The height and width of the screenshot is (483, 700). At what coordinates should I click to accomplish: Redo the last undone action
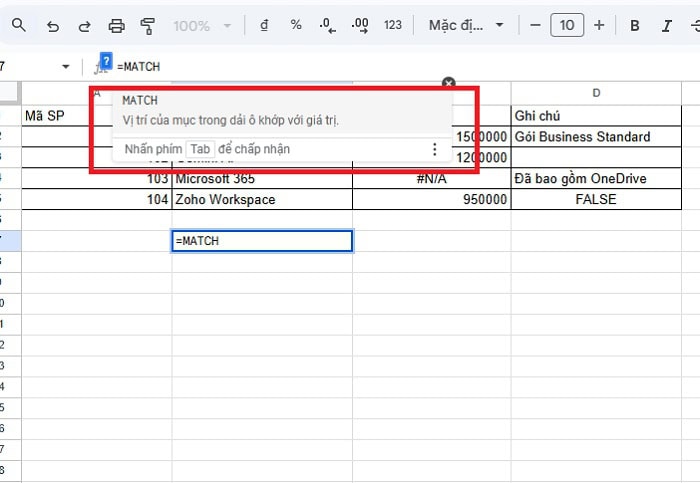[84, 25]
